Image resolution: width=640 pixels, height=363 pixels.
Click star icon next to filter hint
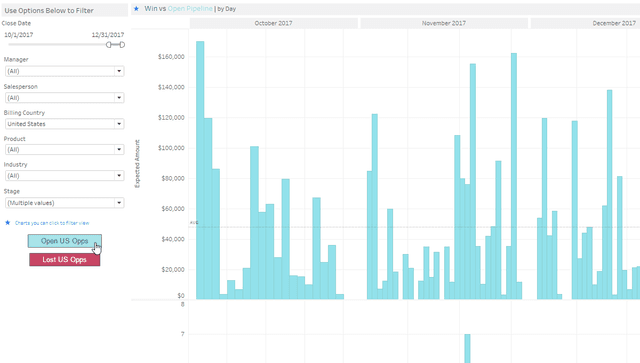(x=7, y=223)
